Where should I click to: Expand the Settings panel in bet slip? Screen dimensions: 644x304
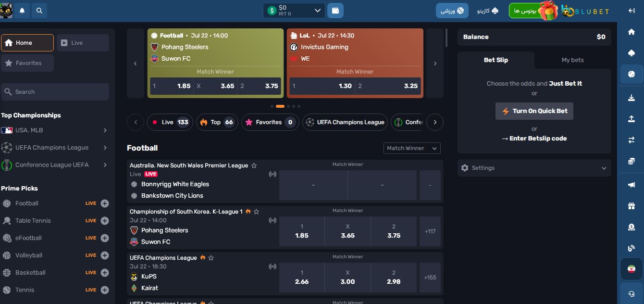(534, 168)
